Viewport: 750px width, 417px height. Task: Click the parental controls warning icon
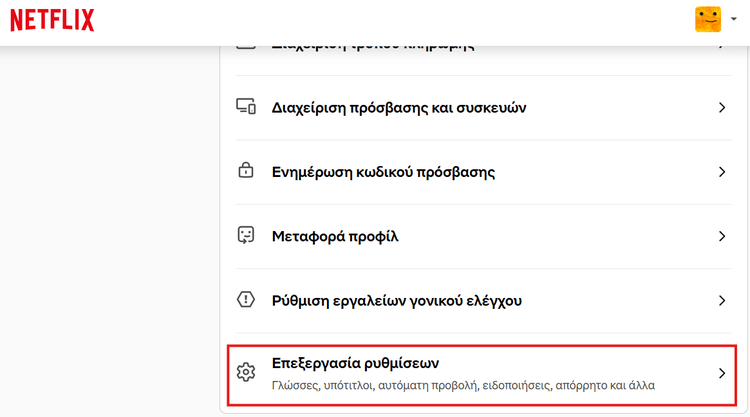click(x=246, y=300)
